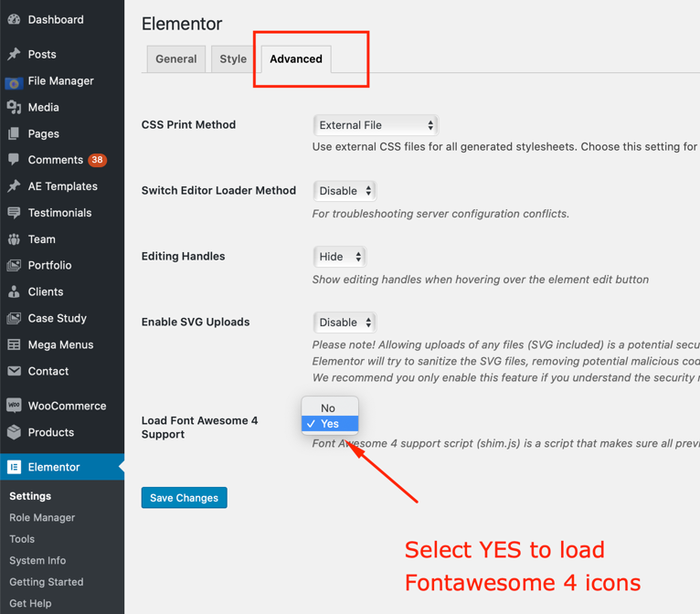
Task: Switch to the Style tab
Action: pyautogui.click(x=233, y=59)
